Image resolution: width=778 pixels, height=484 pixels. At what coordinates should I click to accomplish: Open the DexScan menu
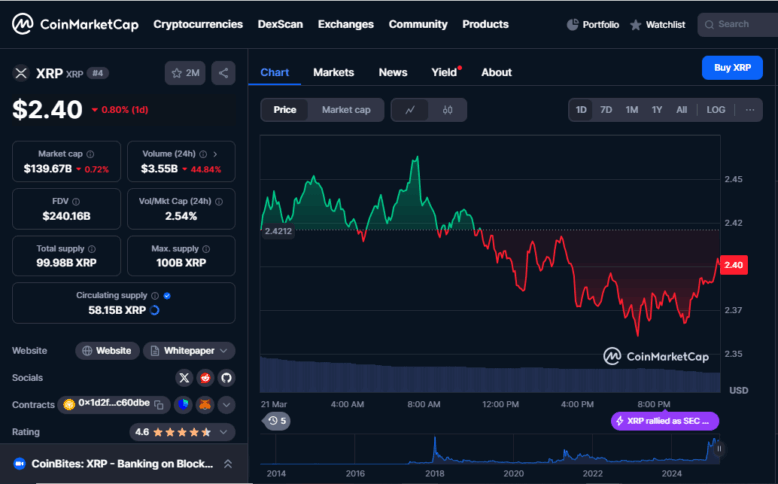tap(280, 24)
